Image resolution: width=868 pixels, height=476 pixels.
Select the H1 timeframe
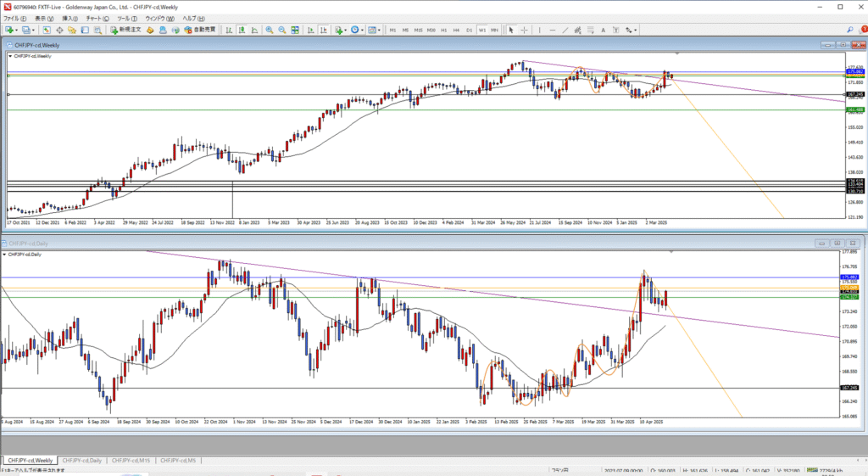[444, 30]
